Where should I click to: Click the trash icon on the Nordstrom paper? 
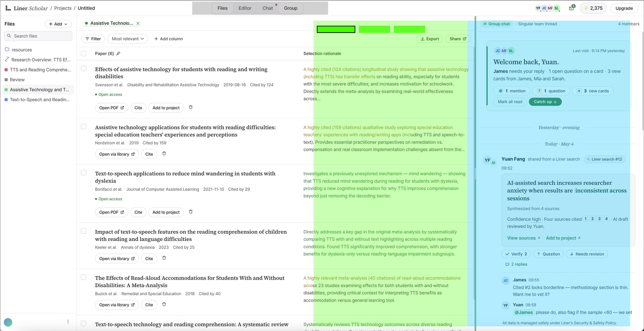pos(164,154)
